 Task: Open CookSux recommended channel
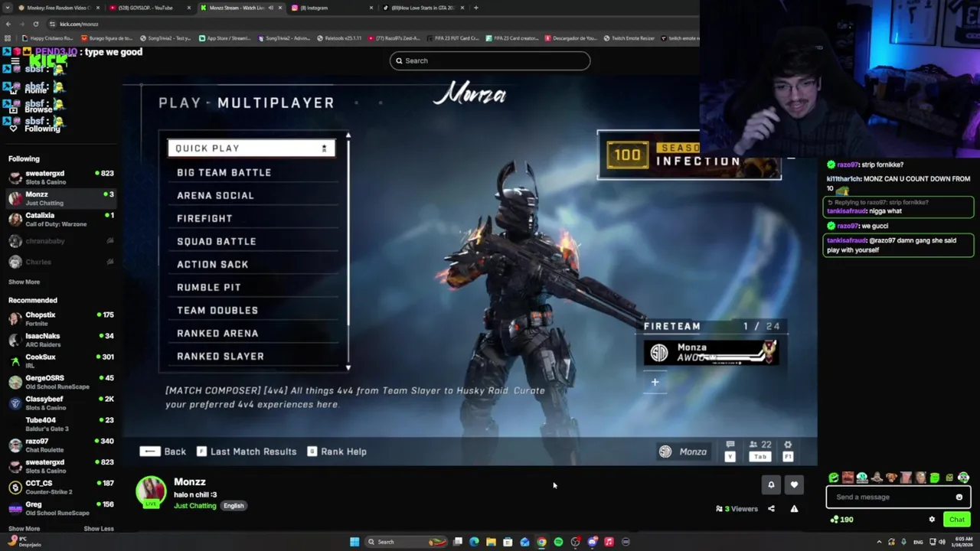[x=61, y=360]
